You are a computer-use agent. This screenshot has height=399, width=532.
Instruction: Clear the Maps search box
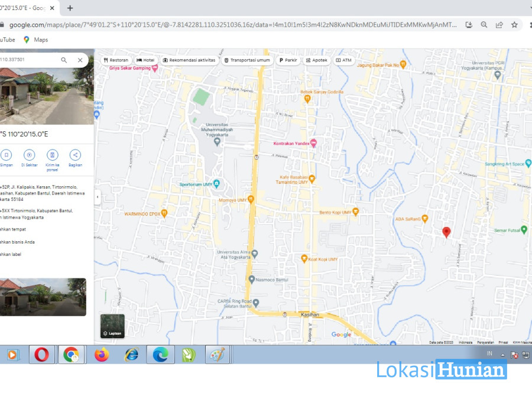80,60
